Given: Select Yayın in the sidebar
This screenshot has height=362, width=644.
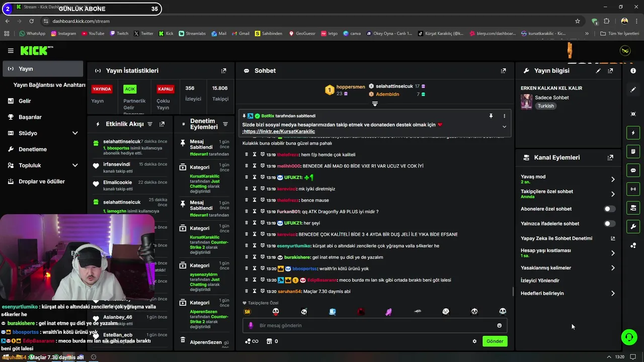Looking at the screenshot, I should coord(43,69).
